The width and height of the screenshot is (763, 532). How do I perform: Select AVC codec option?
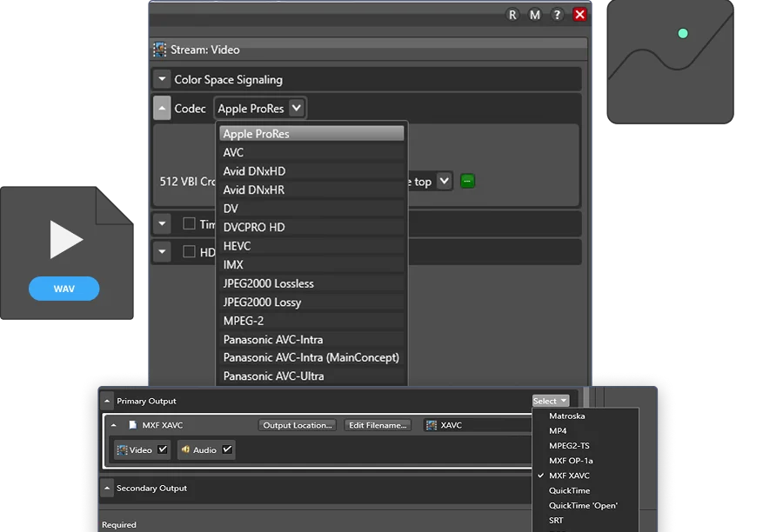point(311,152)
